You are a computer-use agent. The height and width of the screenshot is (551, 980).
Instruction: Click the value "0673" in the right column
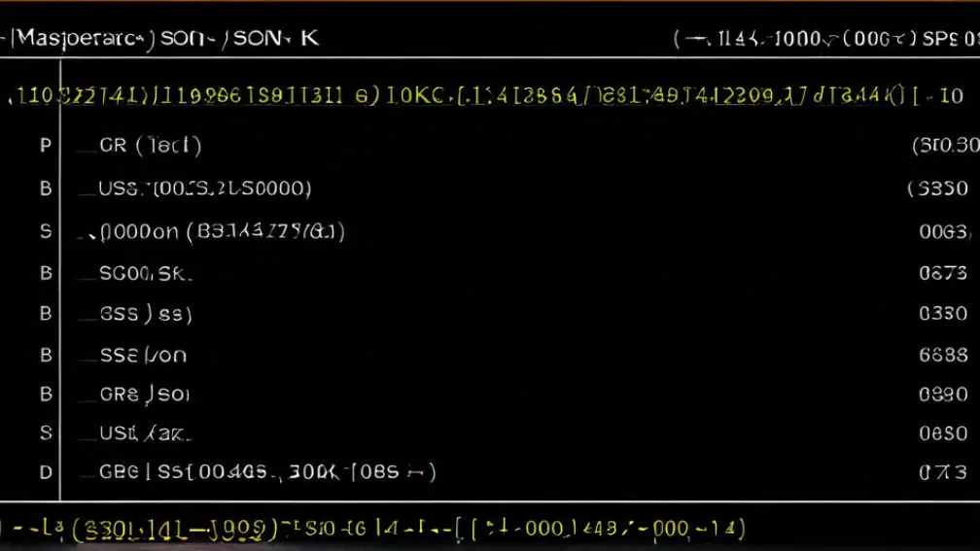pos(943,273)
